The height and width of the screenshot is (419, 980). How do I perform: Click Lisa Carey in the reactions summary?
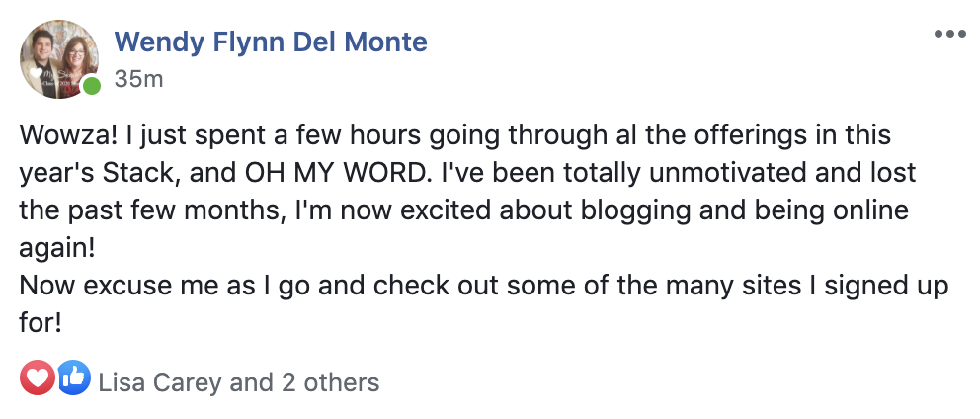[161, 382]
